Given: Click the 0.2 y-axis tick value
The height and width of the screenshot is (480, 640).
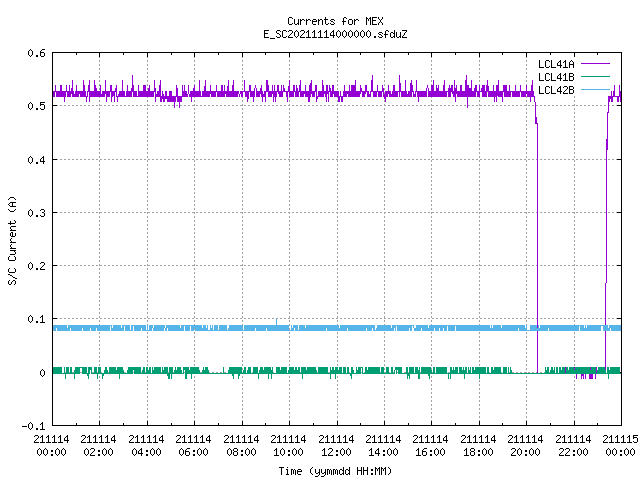Looking at the screenshot, I should [x=37, y=266].
